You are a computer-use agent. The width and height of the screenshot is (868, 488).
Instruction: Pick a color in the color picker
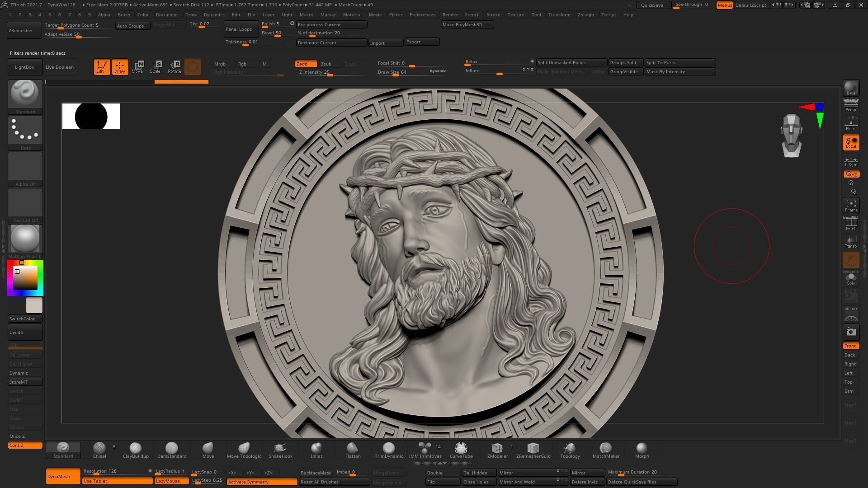click(x=25, y=277)
